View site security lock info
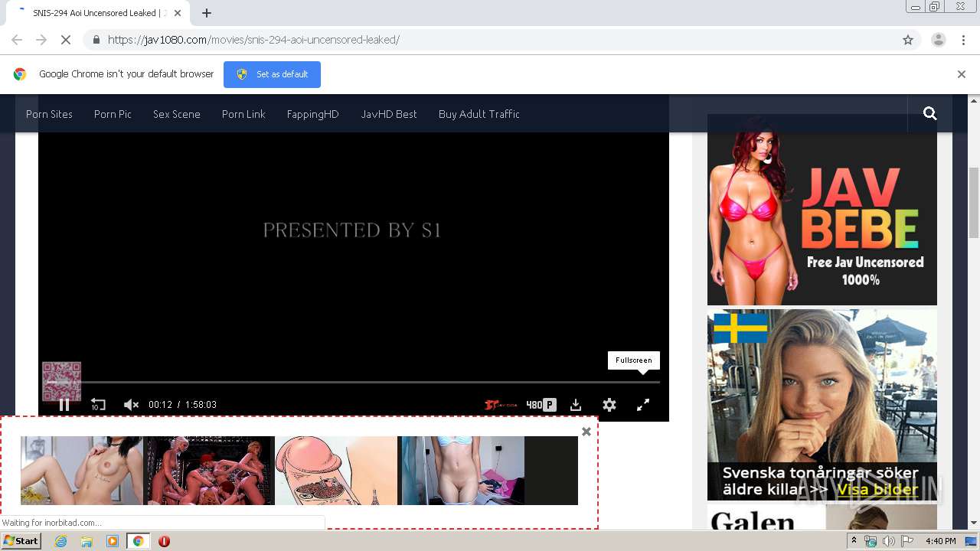Viewport: 980px width, 551px height. (96, 40)
